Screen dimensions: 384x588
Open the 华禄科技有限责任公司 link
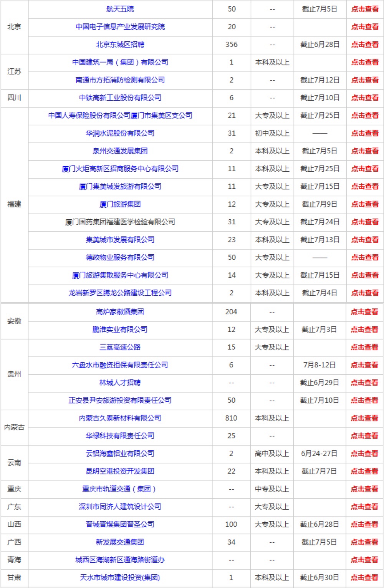coord(120,436)
